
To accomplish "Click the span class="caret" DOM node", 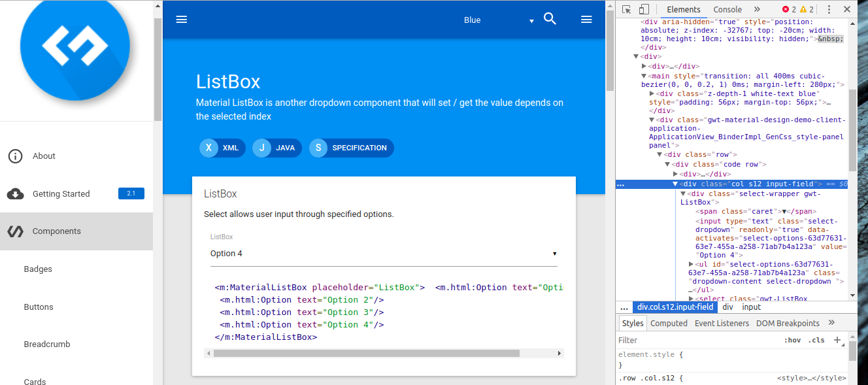I will coord(756,211).
